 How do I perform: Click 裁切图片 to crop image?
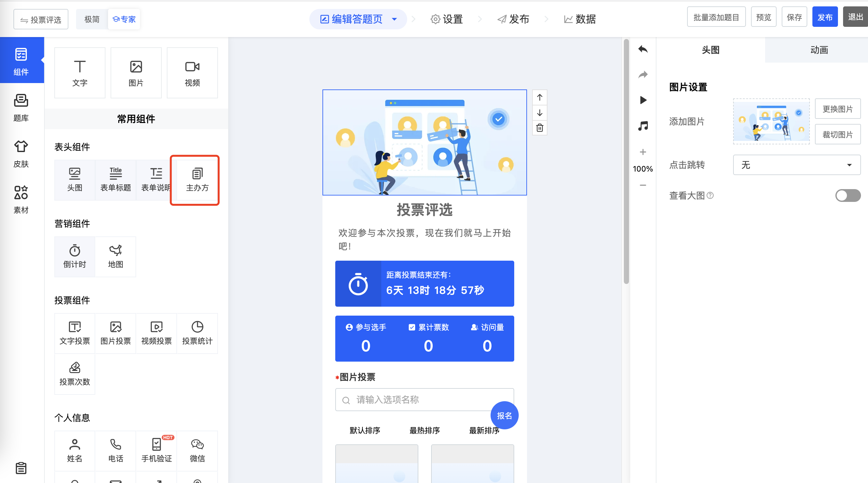(838, 134)
